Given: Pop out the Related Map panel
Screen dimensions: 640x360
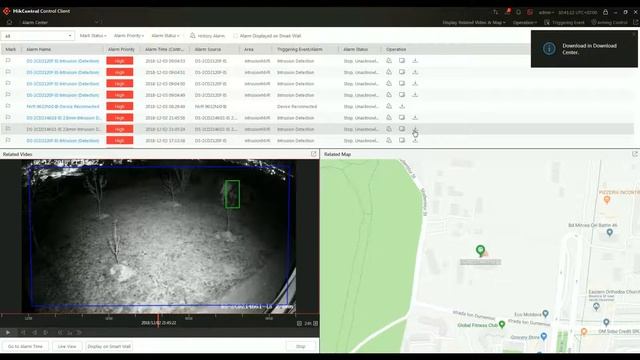Looking at the screenshot, I should click(635, 154).
